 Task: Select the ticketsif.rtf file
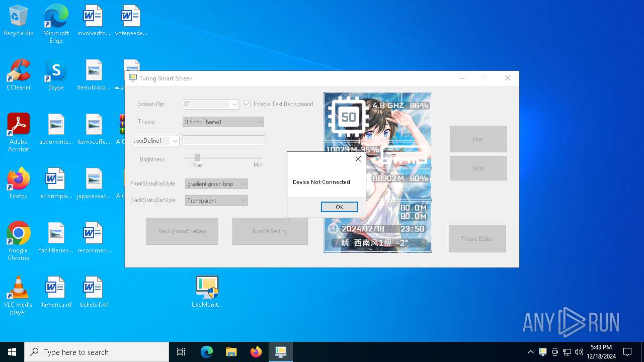pyautogui.click(x=94, y=292)
